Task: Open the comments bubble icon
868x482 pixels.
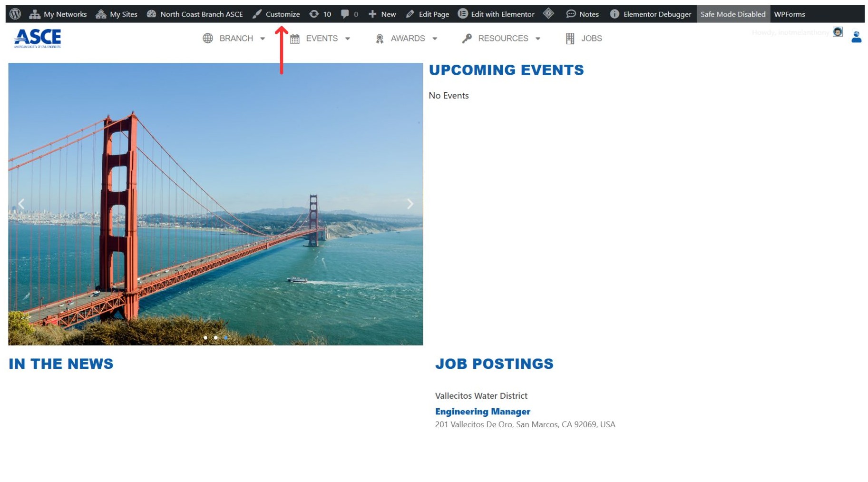Action: point(346,14)
